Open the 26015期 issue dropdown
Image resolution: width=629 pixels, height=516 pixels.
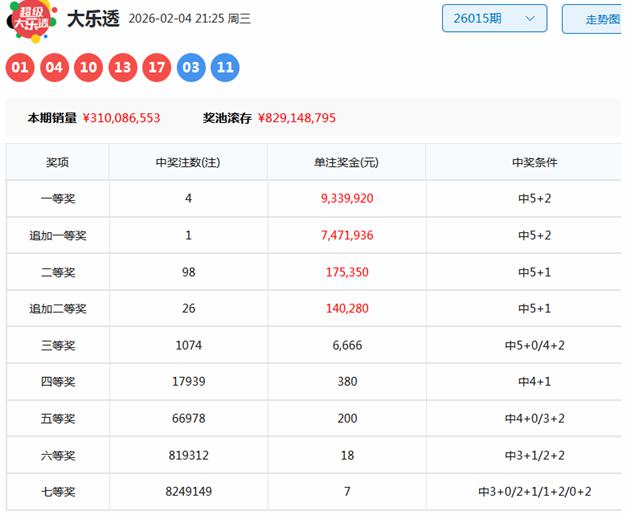(x=494, y=19)
